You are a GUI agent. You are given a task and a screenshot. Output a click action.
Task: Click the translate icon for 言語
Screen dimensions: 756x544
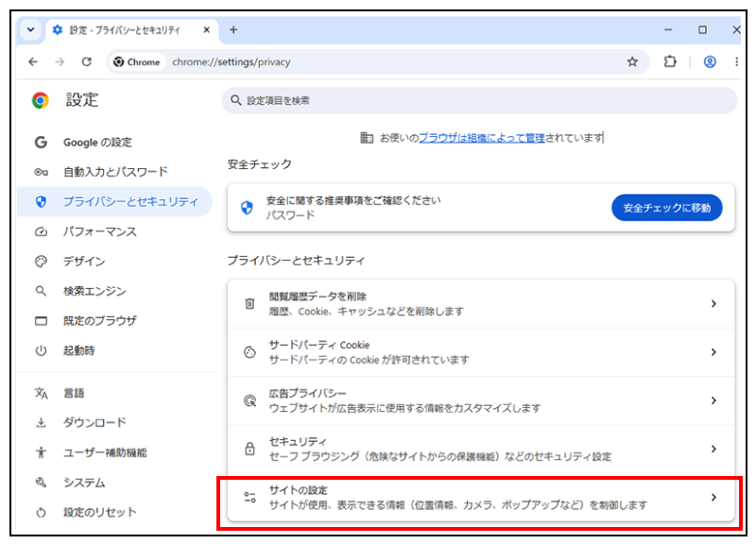(41, 393)
